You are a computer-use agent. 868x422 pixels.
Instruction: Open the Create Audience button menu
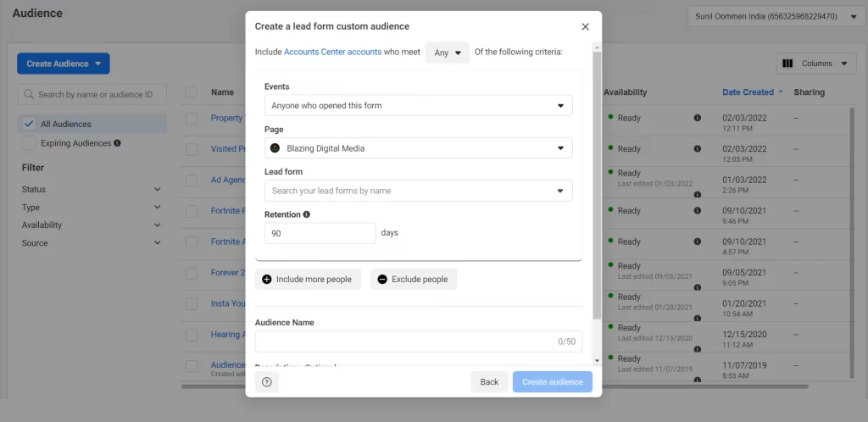(x=64, y=64)
